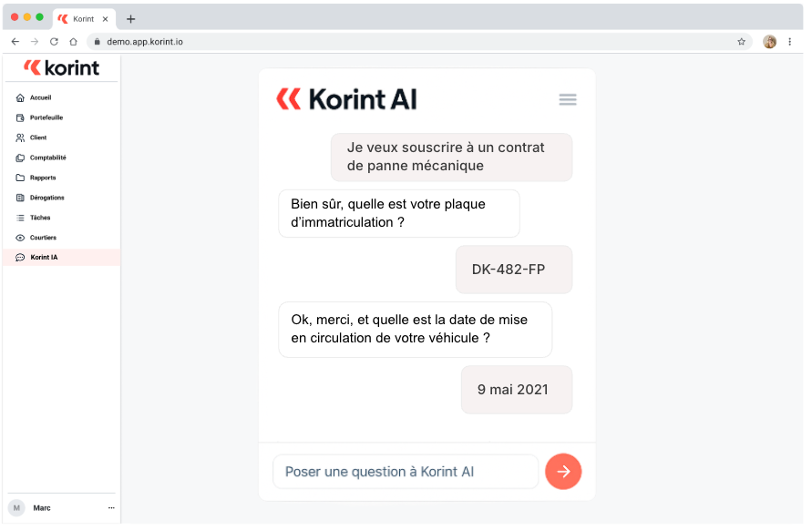
Task: Select the Korint IA menu entry
Action: (x=61, y=258)
